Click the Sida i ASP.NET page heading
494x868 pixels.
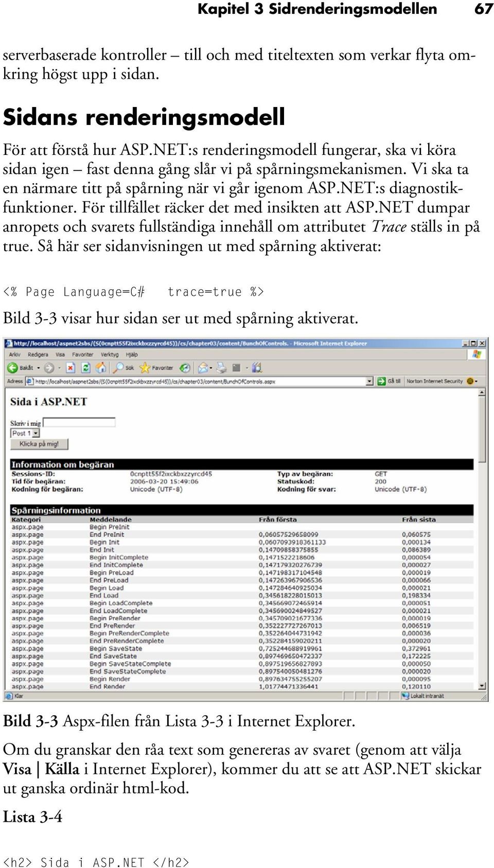(x=49, y=402)
